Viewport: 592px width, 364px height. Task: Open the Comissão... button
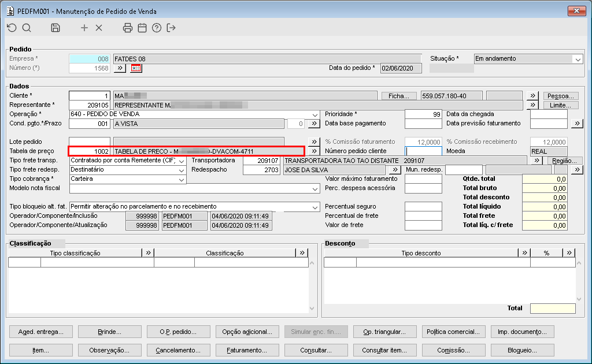(x=453, y=350)
